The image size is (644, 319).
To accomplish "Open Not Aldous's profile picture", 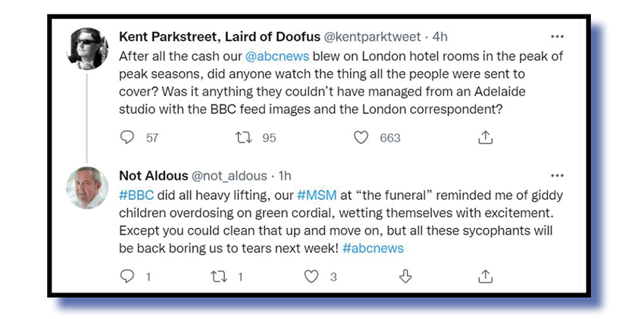I will pyautogui.click(x=86, y=187).
